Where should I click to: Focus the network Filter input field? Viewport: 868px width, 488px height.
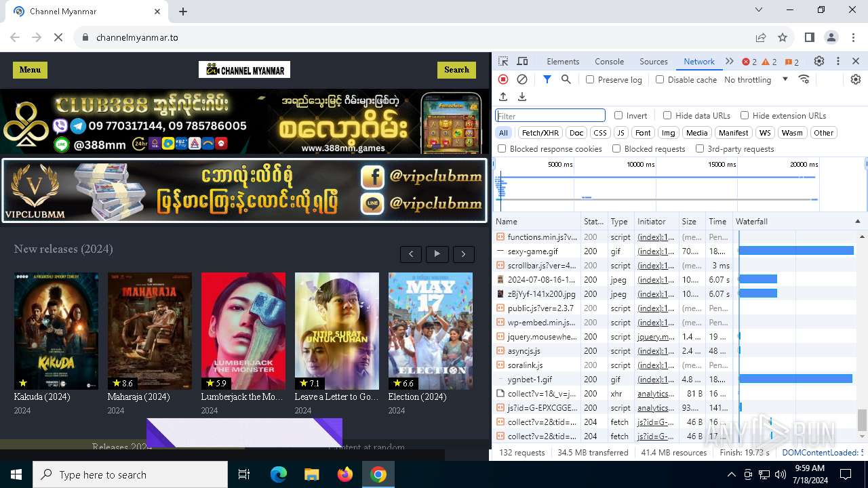coord(550,116)
